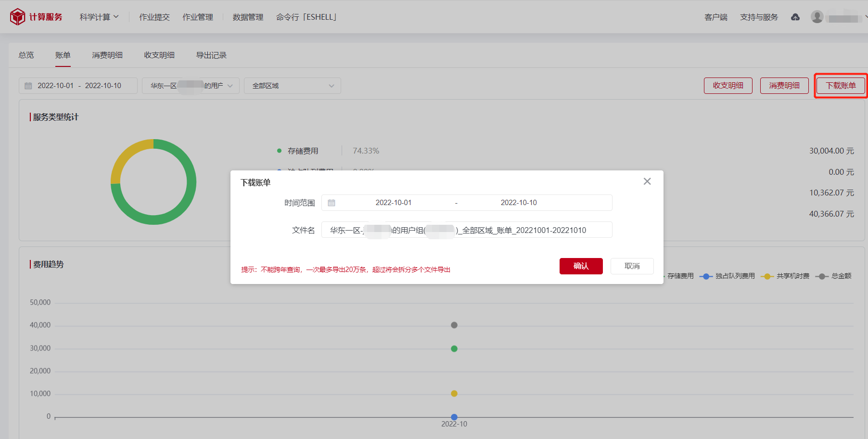
Task: Open the 作业管理 menu item
Action: (x=198, y=17)
